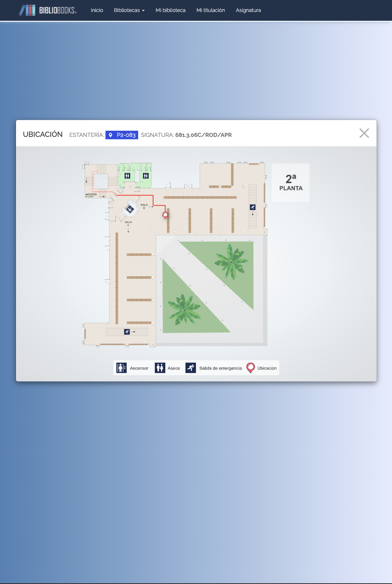Click the 2ª Planta floor label
Image resolution: width=392 pixels, height=584 pixels.
tap(291, 183)
